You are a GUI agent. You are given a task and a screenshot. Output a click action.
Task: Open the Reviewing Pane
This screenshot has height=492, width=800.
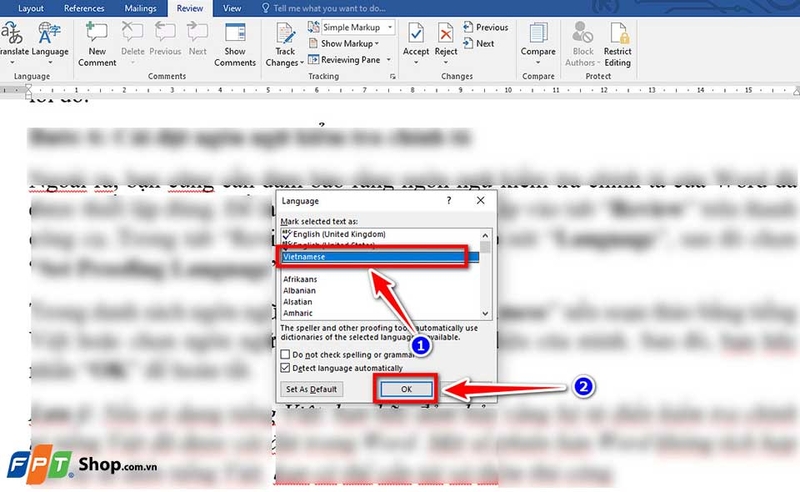tap(344, 60)
